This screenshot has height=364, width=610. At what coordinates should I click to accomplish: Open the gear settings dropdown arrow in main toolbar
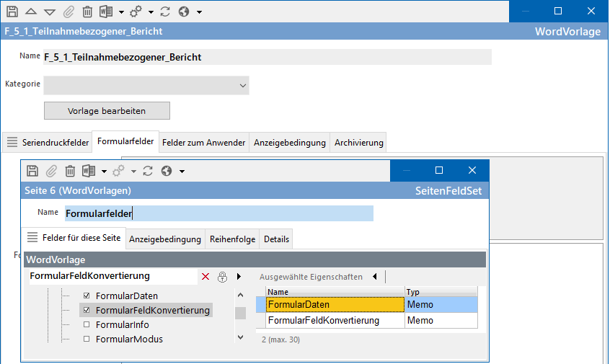point(151,12)
